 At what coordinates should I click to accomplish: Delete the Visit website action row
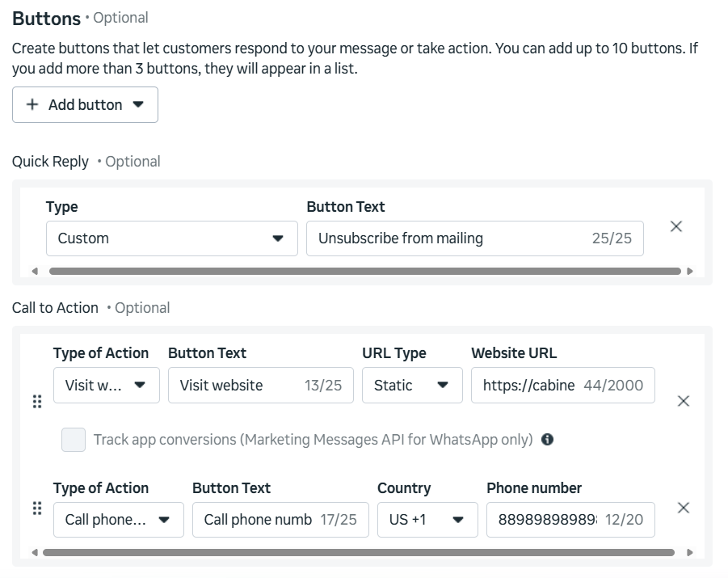pos(683,401)
